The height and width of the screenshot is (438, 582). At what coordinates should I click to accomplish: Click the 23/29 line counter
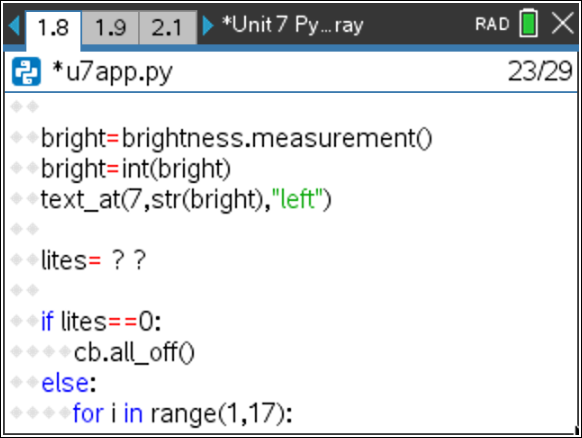click(x=540, y=71)
